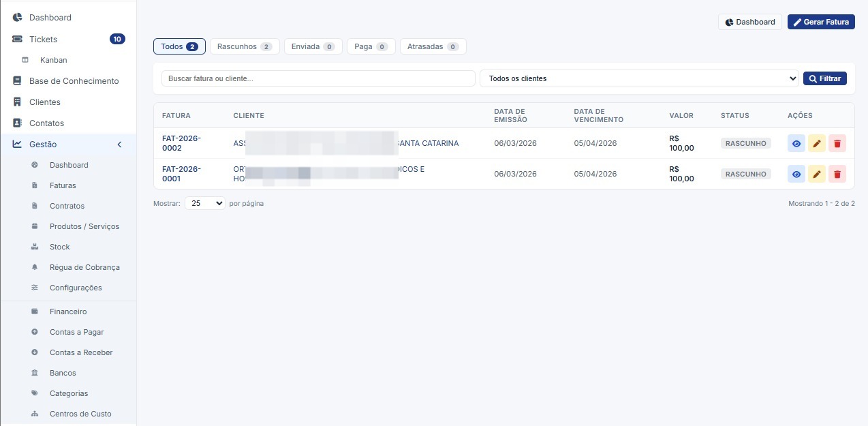Delete invoice FAT-2026-0002 with trash icon
Viewport: 868px width, 426px height.
(x=837, y=143)
